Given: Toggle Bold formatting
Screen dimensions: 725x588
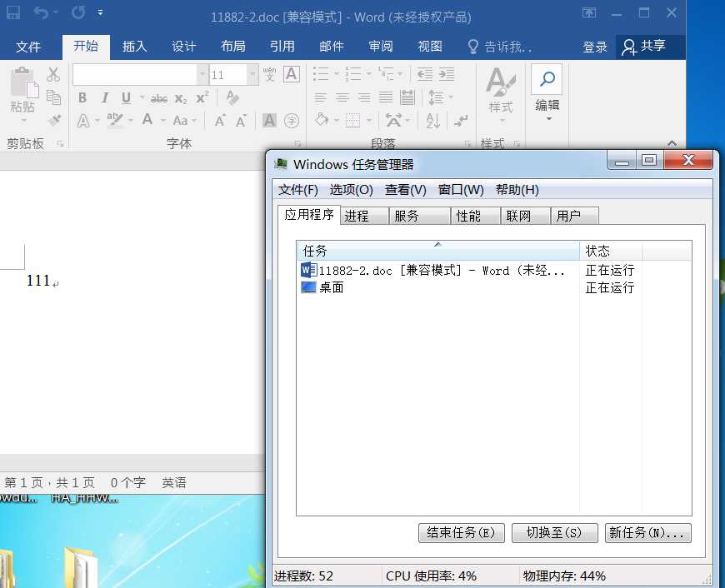Looking at the screenshot, I should coord(82,97).
